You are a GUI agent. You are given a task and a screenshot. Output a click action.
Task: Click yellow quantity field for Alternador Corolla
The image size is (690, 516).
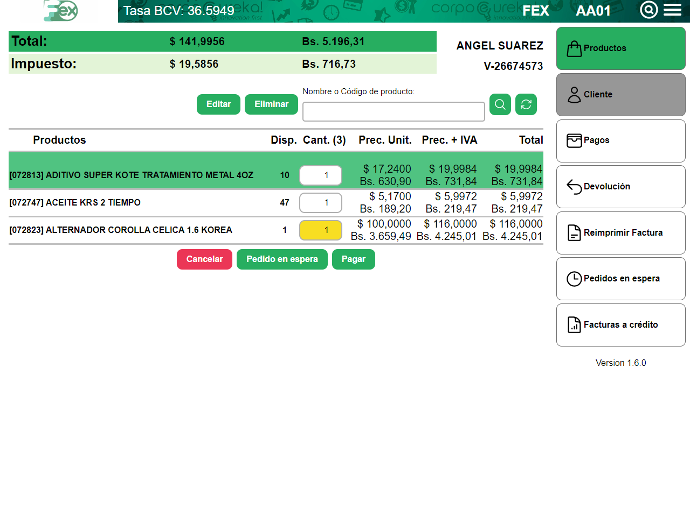[x=320, y=230]
